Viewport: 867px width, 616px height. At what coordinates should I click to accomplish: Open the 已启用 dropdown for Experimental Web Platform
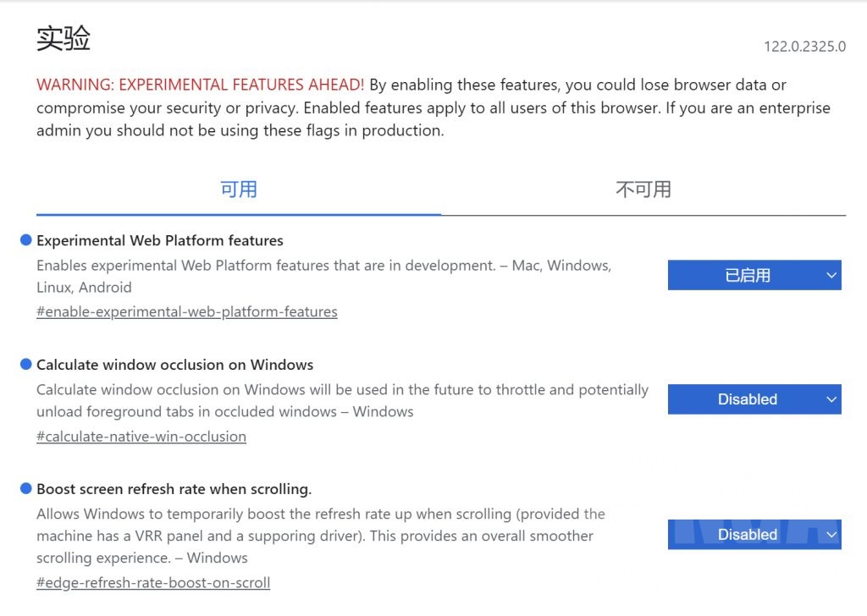pos(754,275)
